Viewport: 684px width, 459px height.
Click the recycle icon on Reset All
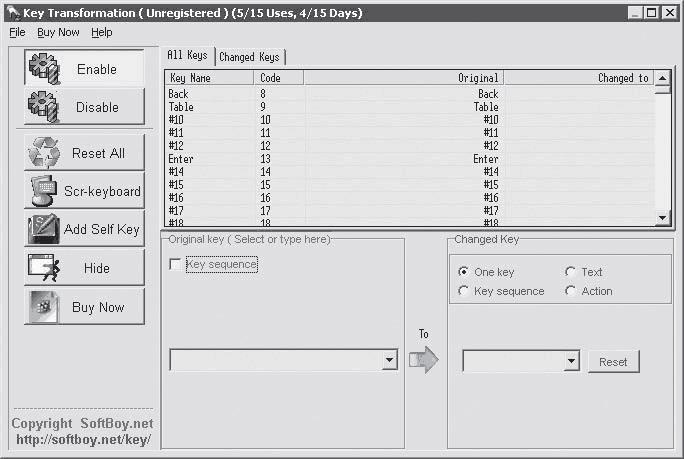[x=43, y=153]
